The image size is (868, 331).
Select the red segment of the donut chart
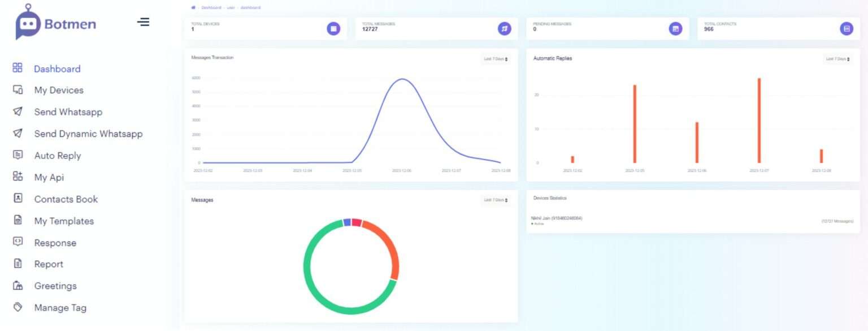click(357, 222)
